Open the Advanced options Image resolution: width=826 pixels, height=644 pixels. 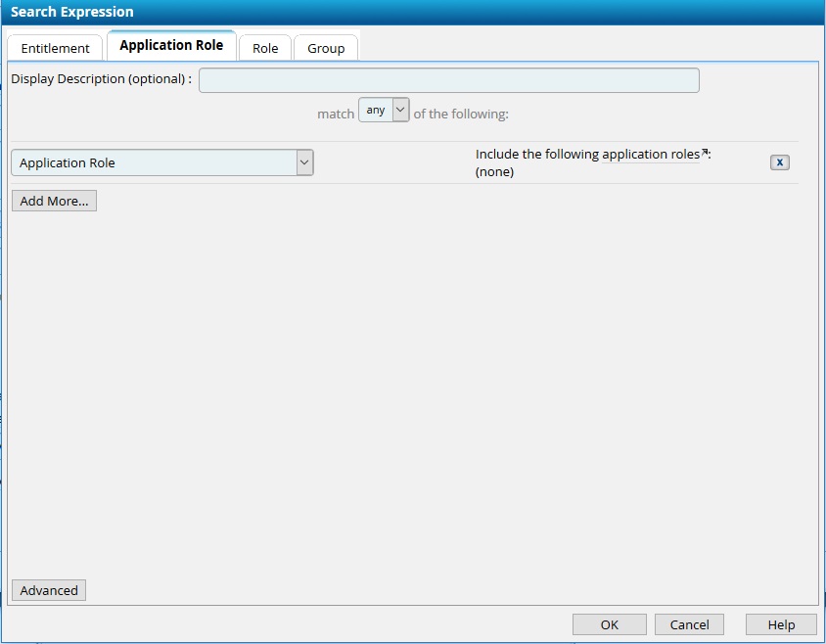[49, 590]
